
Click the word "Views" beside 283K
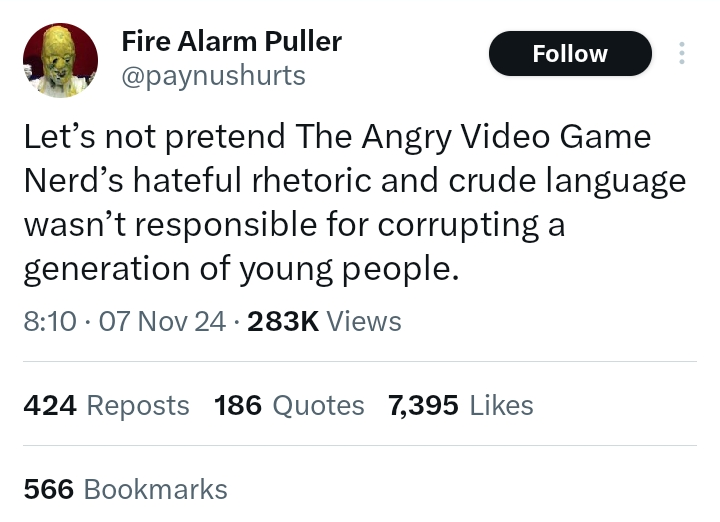[x=364, y=321]
